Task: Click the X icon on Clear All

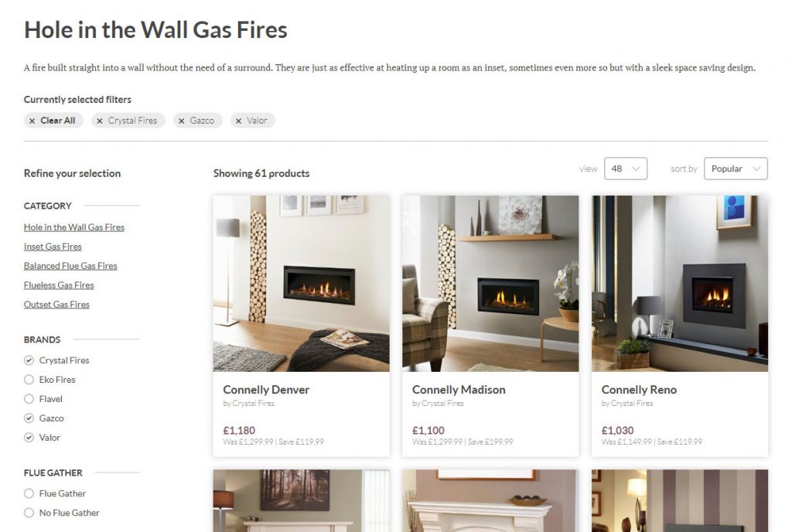Action: pos(32,121)
